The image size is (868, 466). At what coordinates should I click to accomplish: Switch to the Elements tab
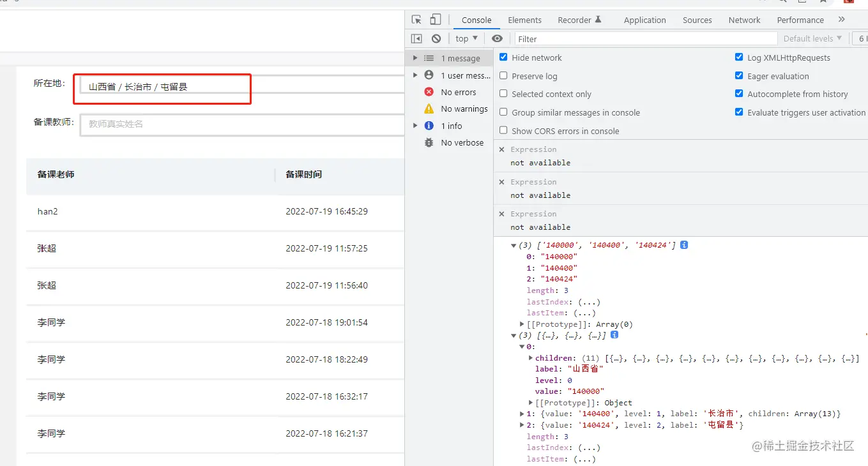(x=524, y=20)
